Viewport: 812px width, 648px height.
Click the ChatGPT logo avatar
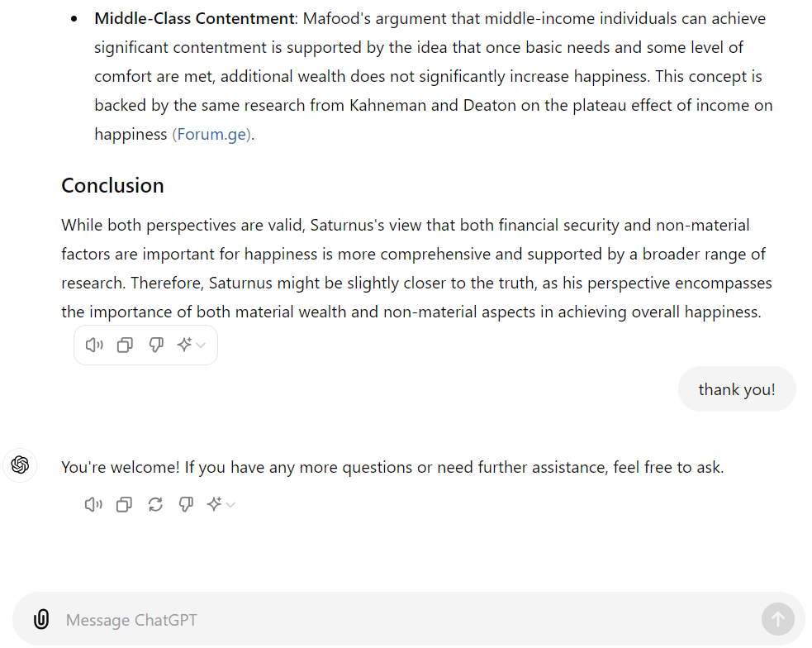pos(20,465)
